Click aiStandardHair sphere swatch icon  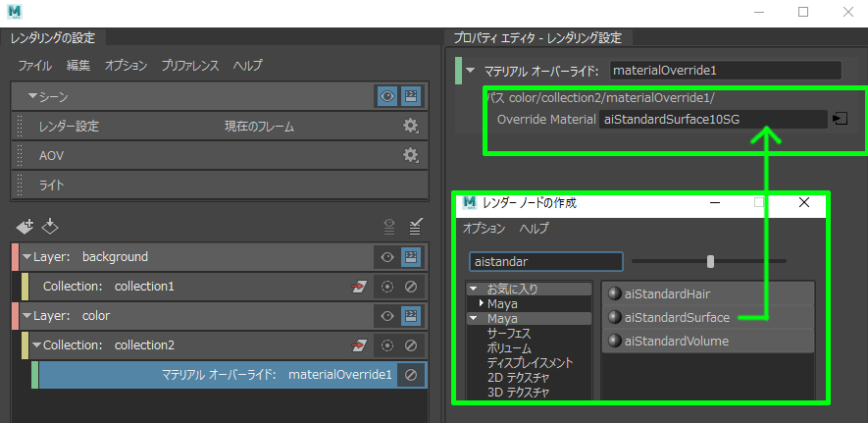pos(614,294)
